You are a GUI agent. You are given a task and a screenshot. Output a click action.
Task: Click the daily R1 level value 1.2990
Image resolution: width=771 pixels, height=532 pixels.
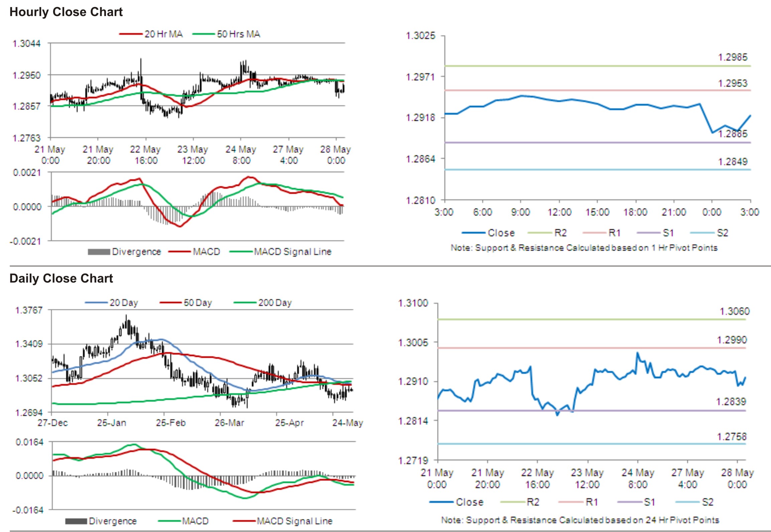[732, 340]
